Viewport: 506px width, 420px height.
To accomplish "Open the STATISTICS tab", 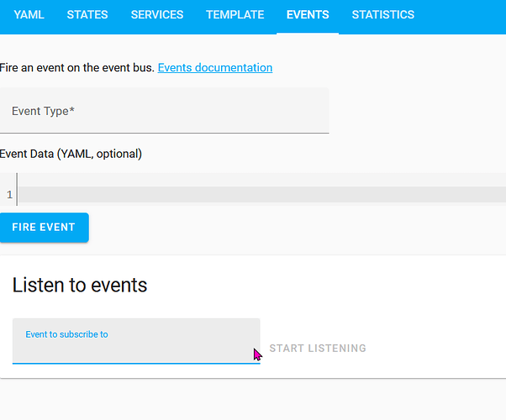I will tap(382, 15).
